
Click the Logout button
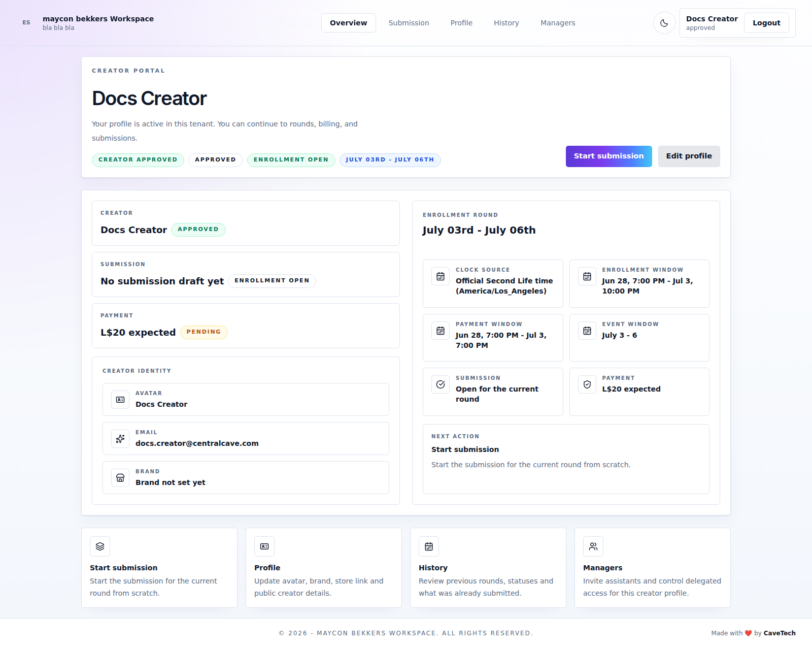766,23
